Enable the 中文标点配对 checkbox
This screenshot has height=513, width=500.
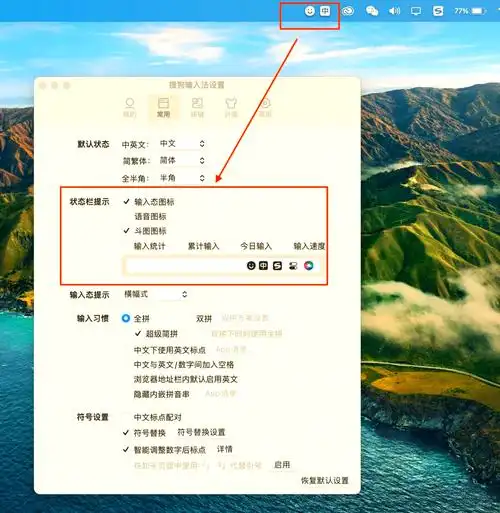[x=126, y=417]
